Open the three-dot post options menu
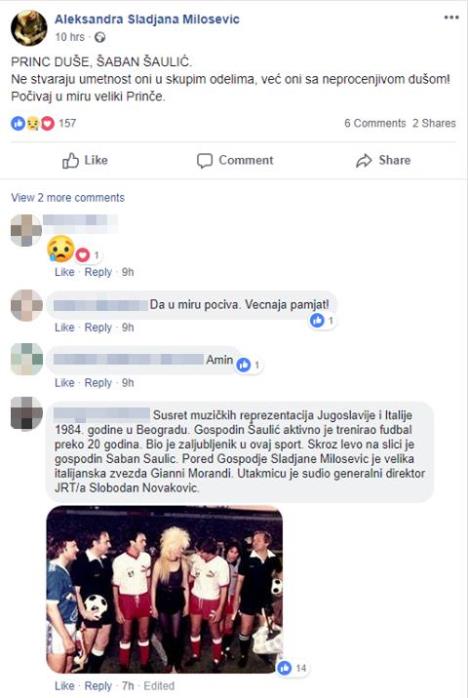468x698 pixels. pyautogui.click(x=451, y=18)
